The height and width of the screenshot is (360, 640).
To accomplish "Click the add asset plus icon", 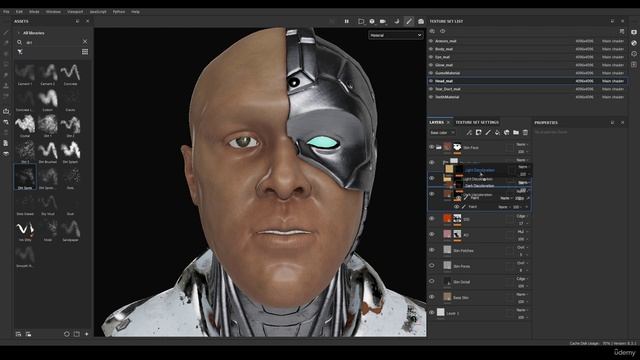I will tap(87, 334).
